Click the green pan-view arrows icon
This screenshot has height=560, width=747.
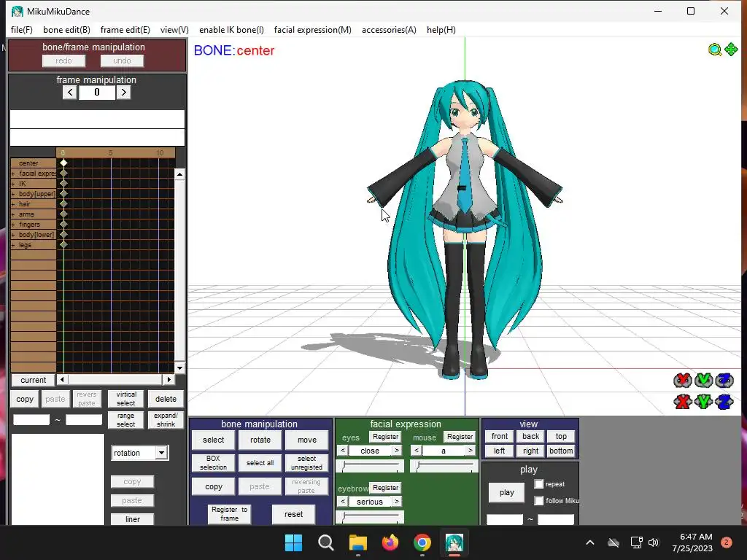(x=731, y=49)
